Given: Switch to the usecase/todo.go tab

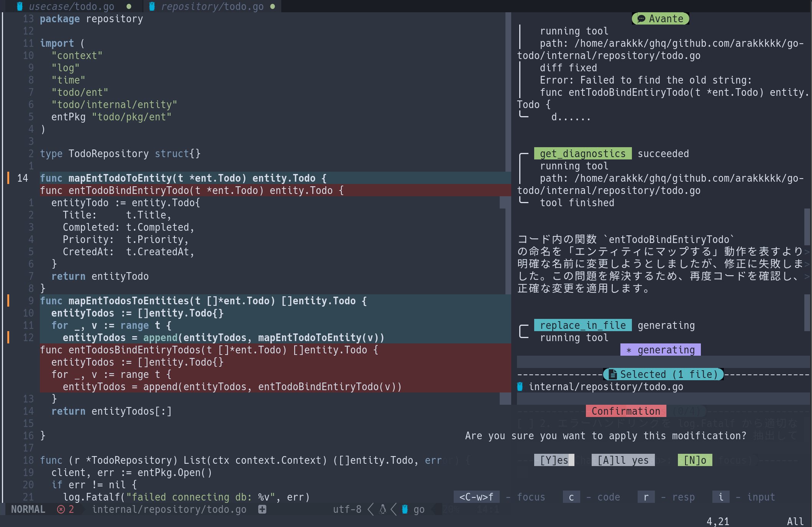Looking at the screenshot, I should pyautogui.click(x=71, y=6).
